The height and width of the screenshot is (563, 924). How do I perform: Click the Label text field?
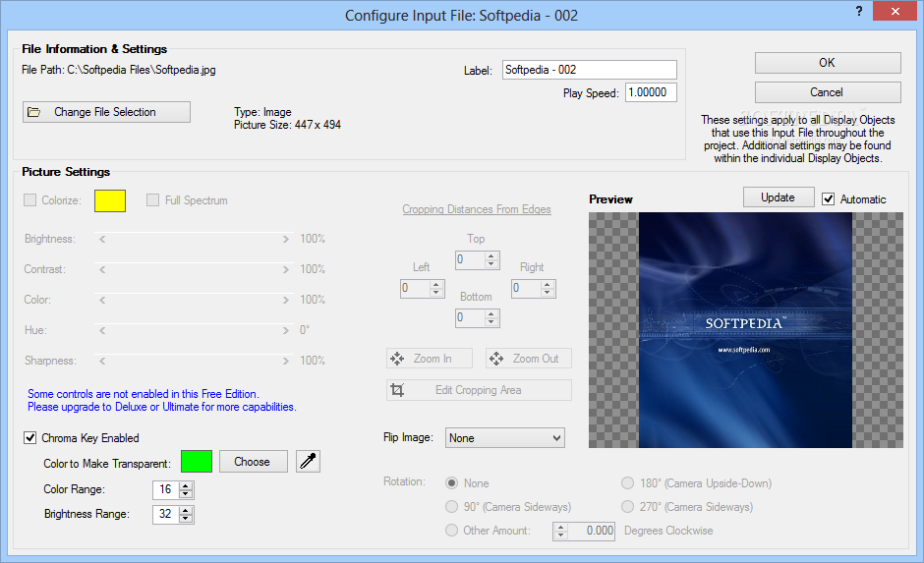(589, 70)
